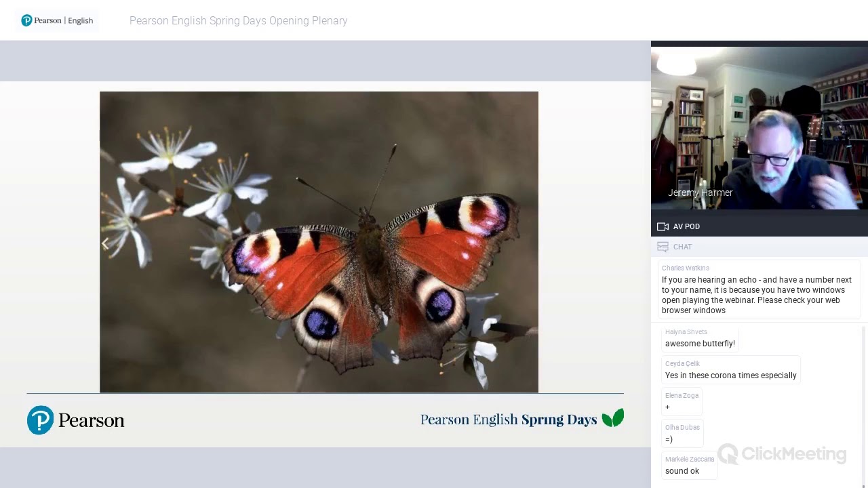868x488 pixels.
Task: Select the AV POD panel header
Action: coord(759,226)
